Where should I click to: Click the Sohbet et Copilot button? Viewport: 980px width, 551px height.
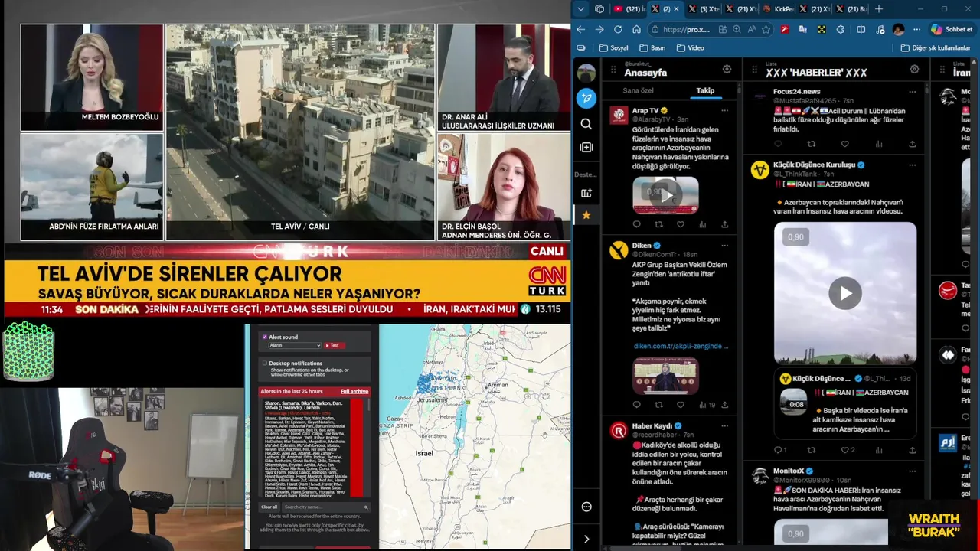tap(952, 29)
